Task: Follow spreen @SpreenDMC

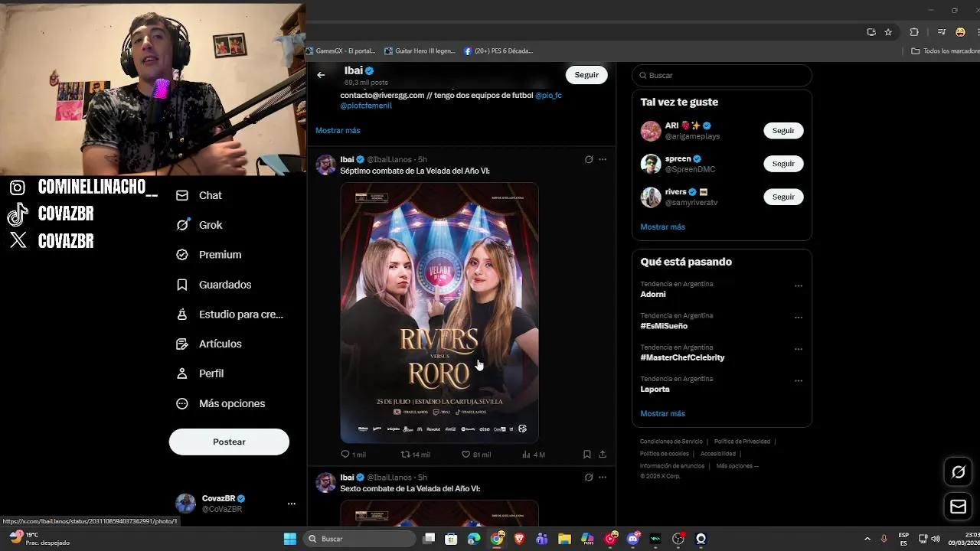Action: [x=783, y=164]
